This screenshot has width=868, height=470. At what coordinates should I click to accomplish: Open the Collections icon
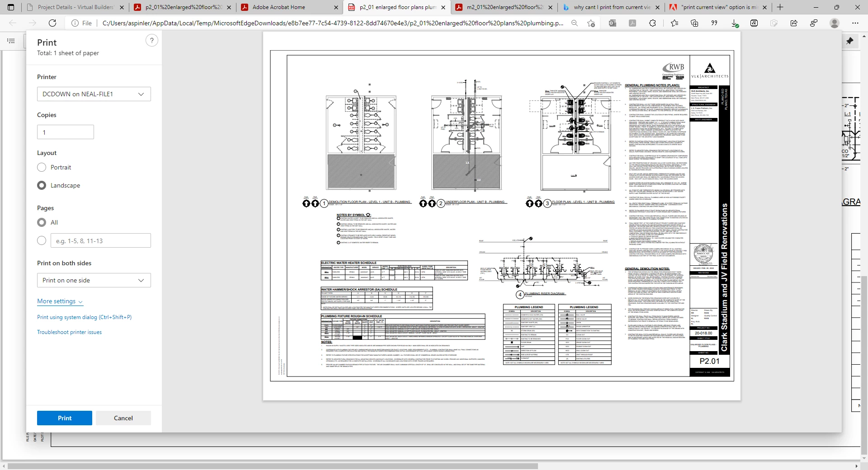[695, 23]
